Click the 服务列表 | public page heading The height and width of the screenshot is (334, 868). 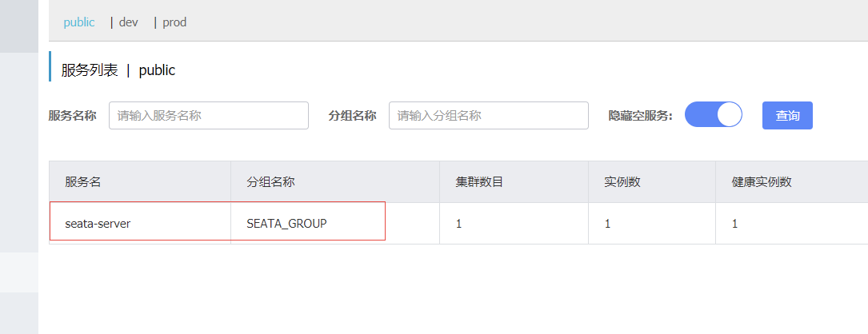(118, 70)
